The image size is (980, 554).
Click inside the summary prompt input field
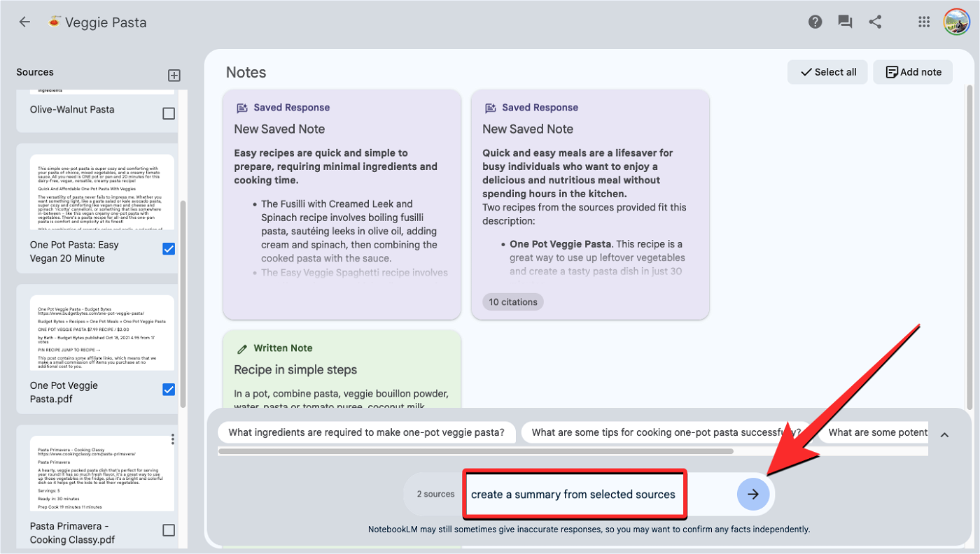(x=574, y=494)
